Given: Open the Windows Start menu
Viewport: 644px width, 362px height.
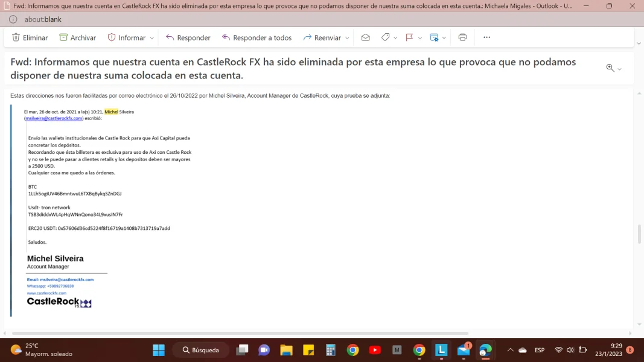Looking at the screenshot, I should (159, 350).
